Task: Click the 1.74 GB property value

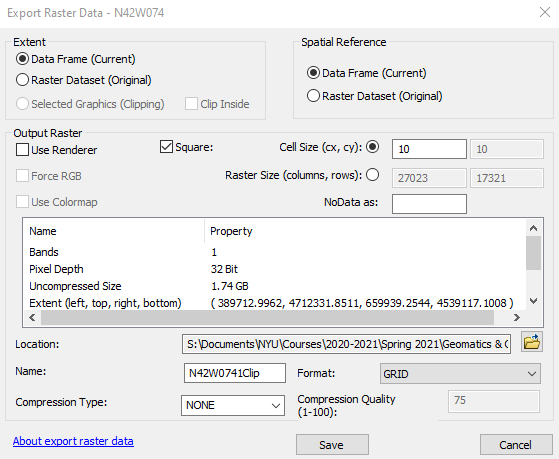Action: click(x=230, y=286)
